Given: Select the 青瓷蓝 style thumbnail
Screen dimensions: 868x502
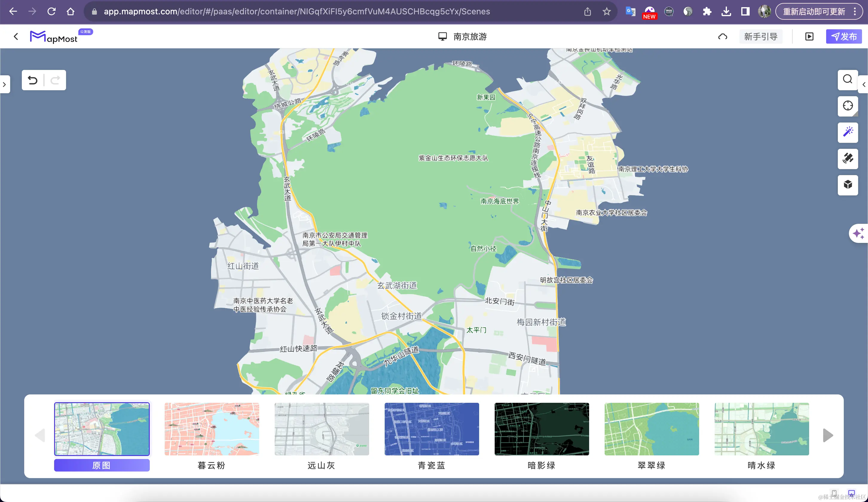Looking at the screenshot, I should click(432, 429).
